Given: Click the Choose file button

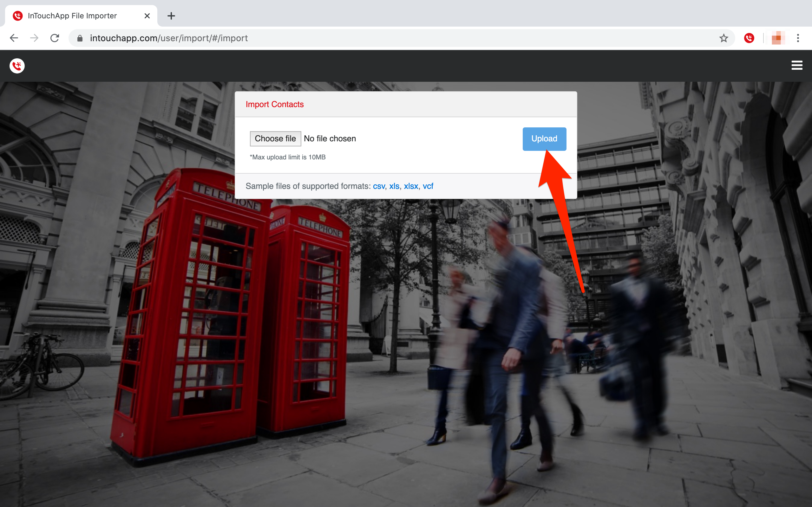Looking at the screenshot, I should pyautogui.click(x=275, y=138).
